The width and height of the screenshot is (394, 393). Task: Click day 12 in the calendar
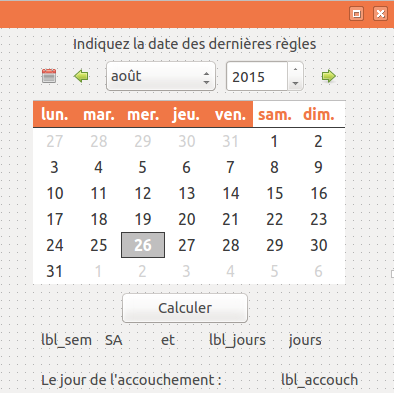coord(142,193)
